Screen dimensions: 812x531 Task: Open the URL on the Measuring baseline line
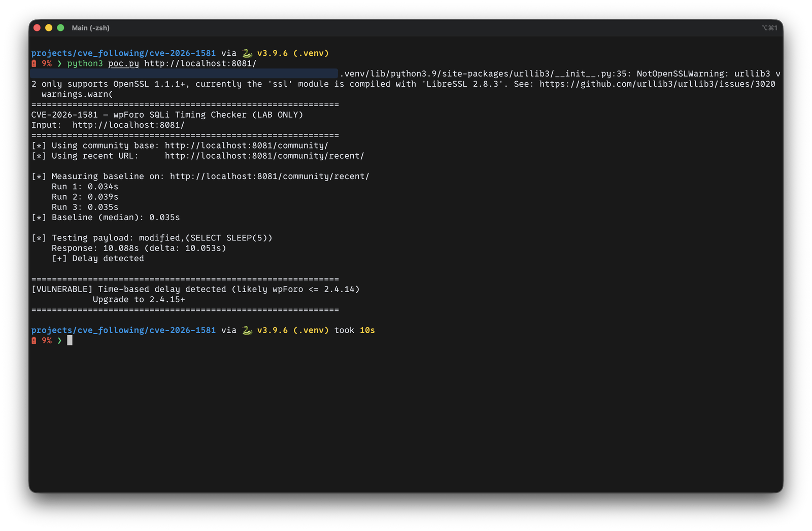[269, 176]
